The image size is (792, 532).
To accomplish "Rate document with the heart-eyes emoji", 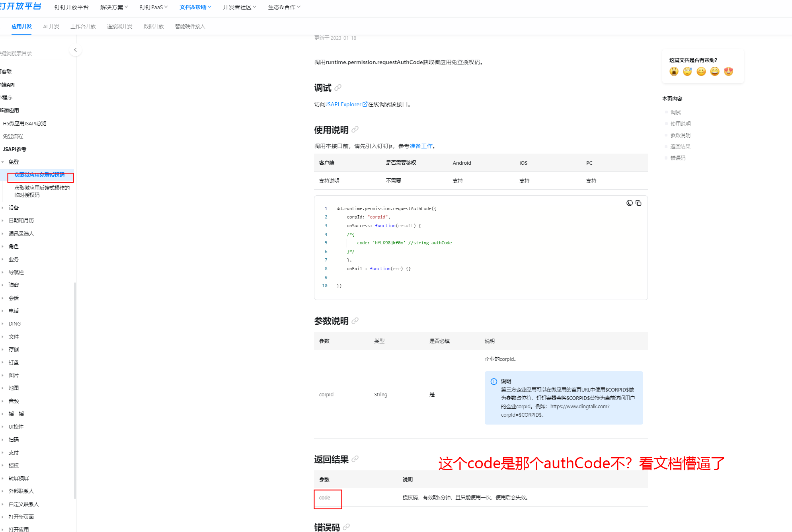I will [x=728, y=71].
